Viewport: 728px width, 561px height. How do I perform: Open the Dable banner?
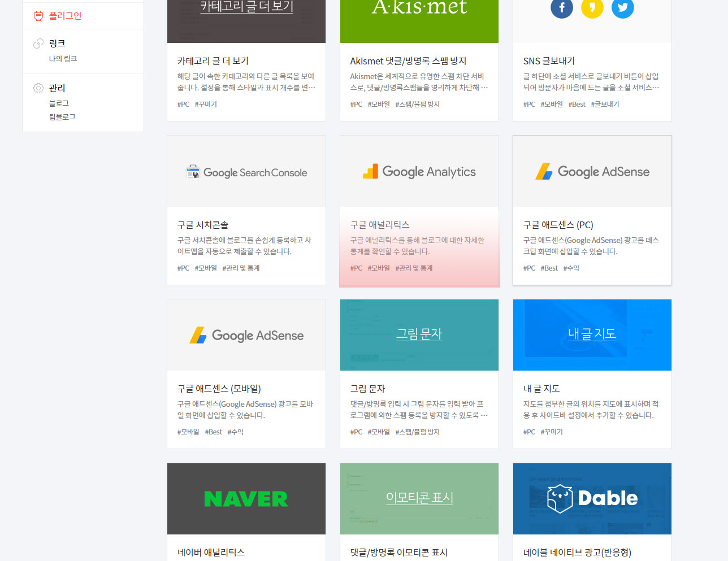click(592, 499)
